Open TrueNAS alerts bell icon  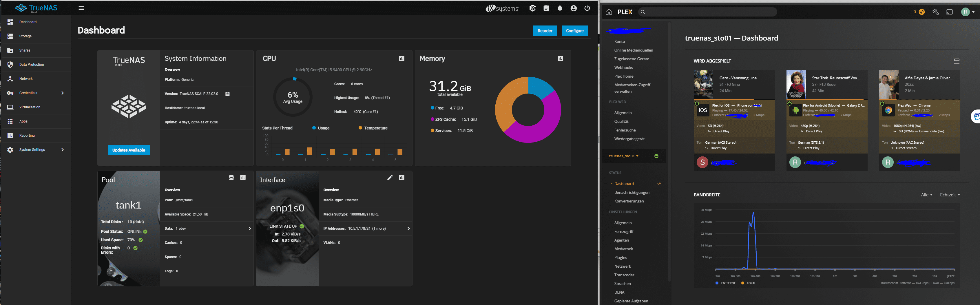click(560, 8)
